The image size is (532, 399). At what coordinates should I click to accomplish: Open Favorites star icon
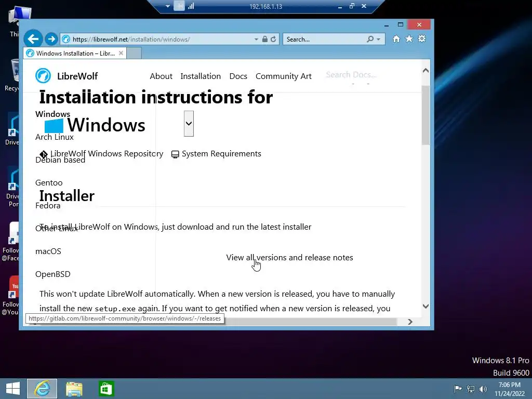[x=409, y=38]
